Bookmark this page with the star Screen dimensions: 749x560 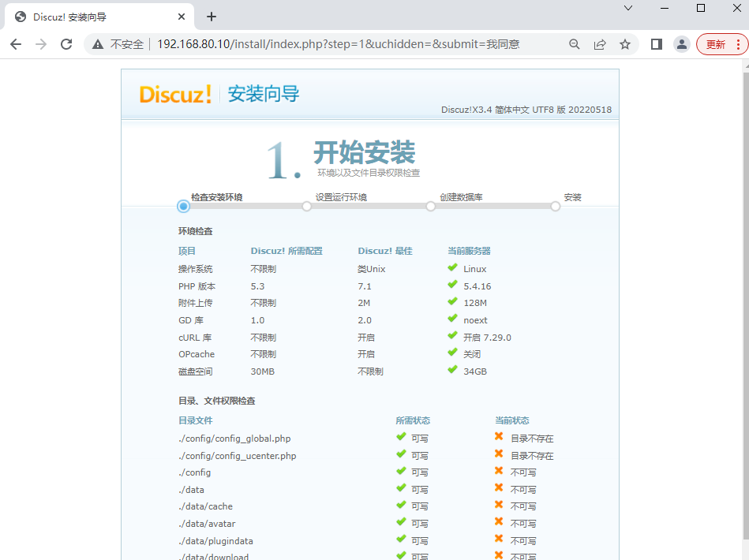coord(625,44)
